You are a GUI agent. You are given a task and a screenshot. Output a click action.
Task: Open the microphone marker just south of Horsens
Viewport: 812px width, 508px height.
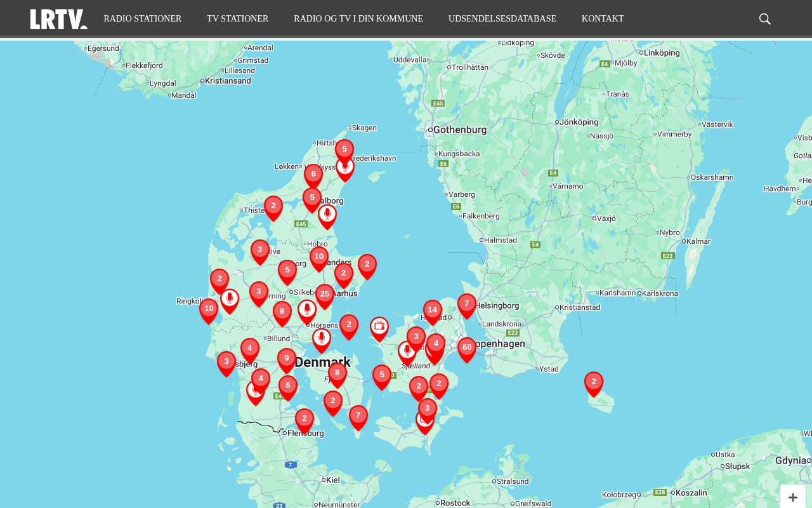click(x=322, y=340)
